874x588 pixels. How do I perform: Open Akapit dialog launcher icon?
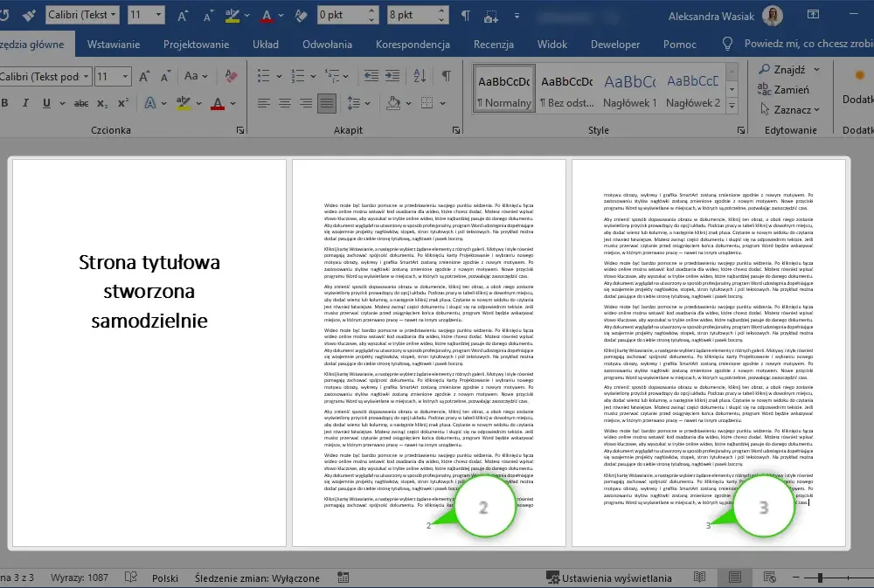(x=456, y=130)
